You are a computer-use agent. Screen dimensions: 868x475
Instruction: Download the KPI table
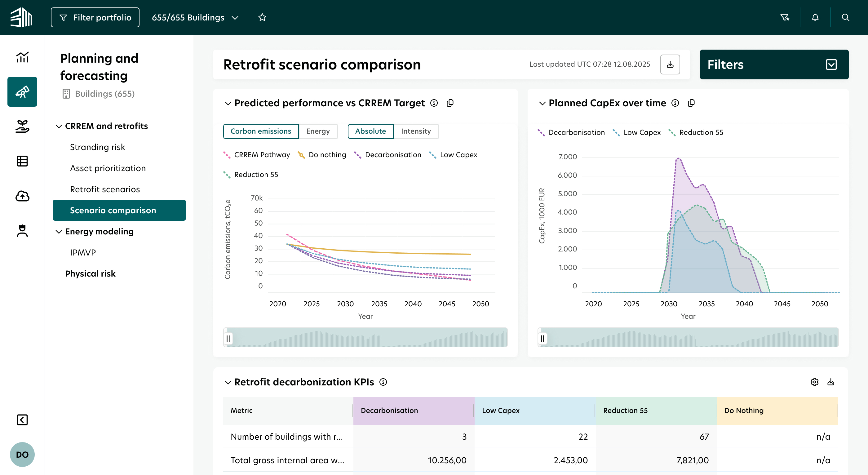(x=830, y=382)
